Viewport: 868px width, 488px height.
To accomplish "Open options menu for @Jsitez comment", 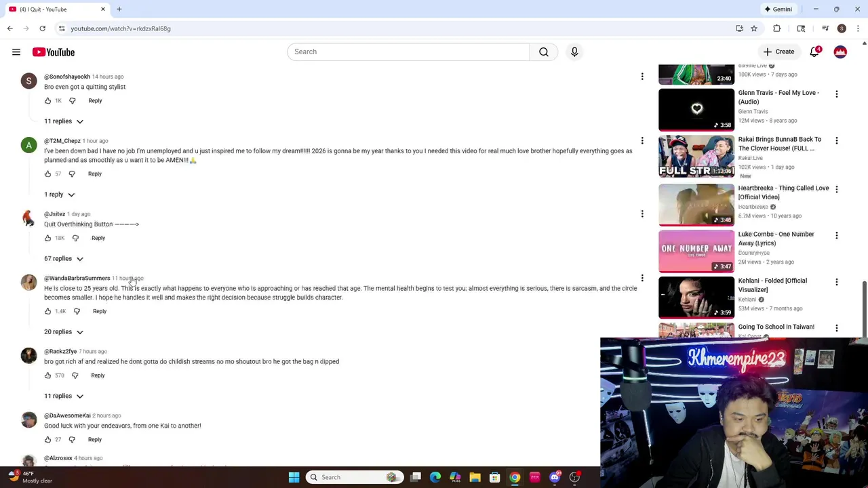I will (642, 213).
